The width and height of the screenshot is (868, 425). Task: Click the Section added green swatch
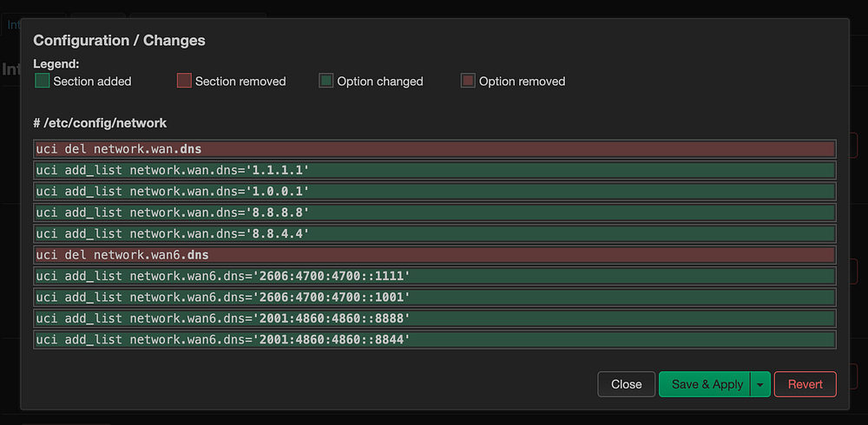point(43,81)
